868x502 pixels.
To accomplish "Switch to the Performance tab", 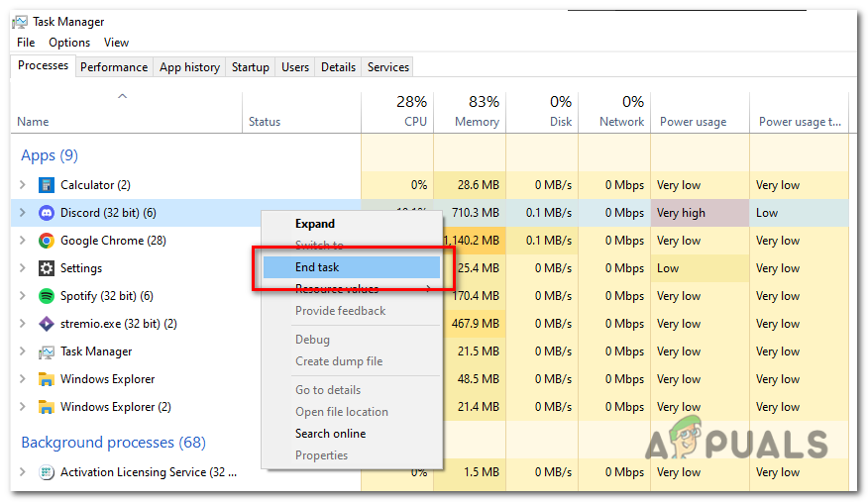I will coord(114,67).
